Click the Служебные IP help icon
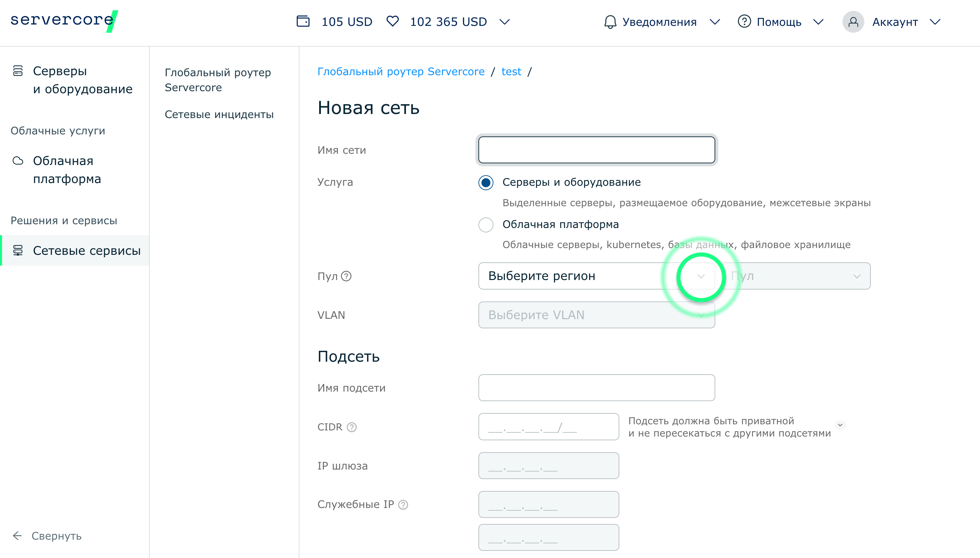980x558 pixels. pyautogui.click(x=403, y=505)
